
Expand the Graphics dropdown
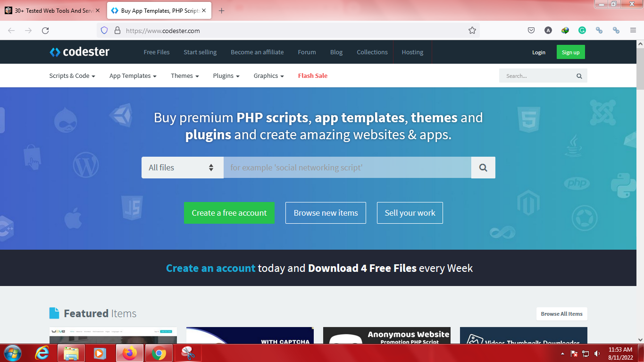pos(269,76)
